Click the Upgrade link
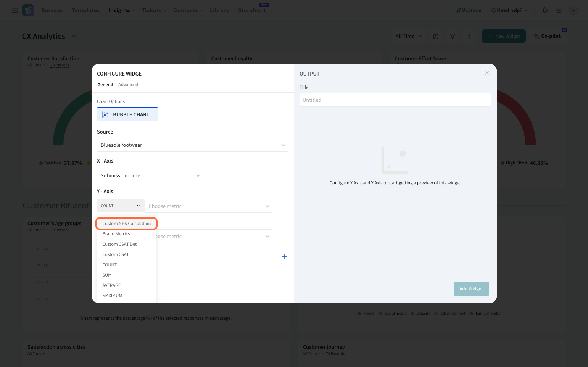The width and height of the screenshot is (588, 367). (469, 10)
